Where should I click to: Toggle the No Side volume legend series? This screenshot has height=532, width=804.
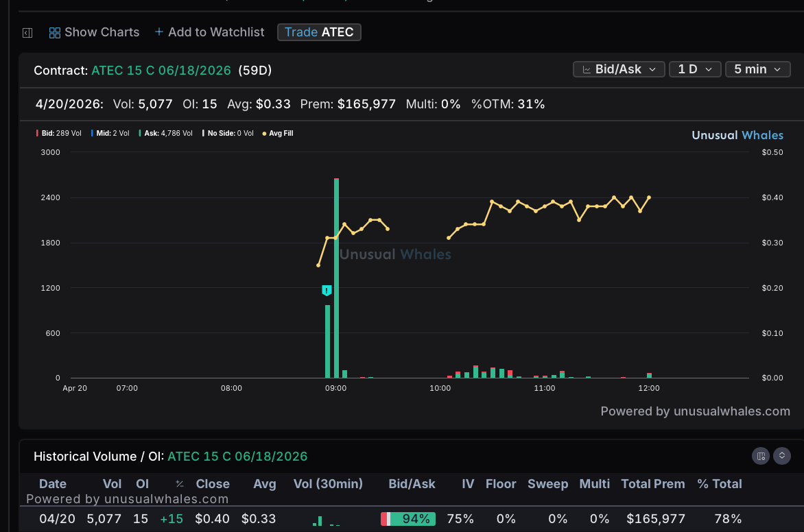tap(228, 133)
